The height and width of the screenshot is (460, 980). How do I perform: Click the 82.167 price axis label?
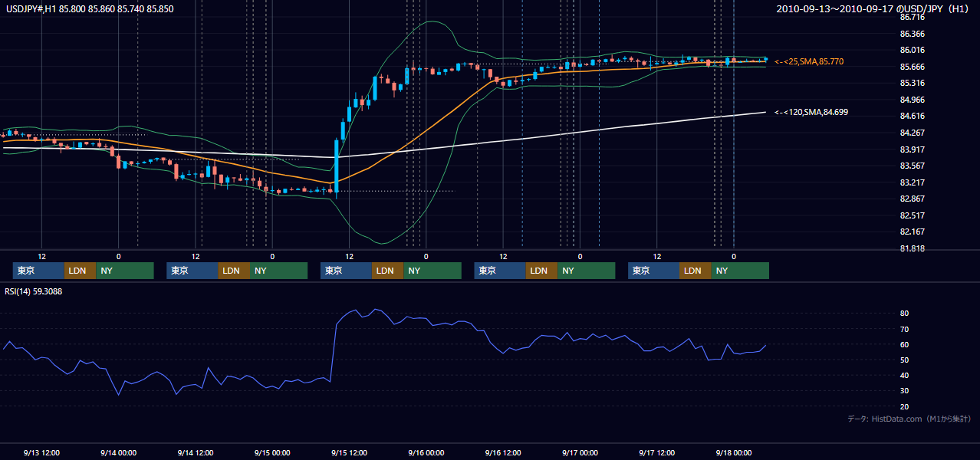point(911,232)
